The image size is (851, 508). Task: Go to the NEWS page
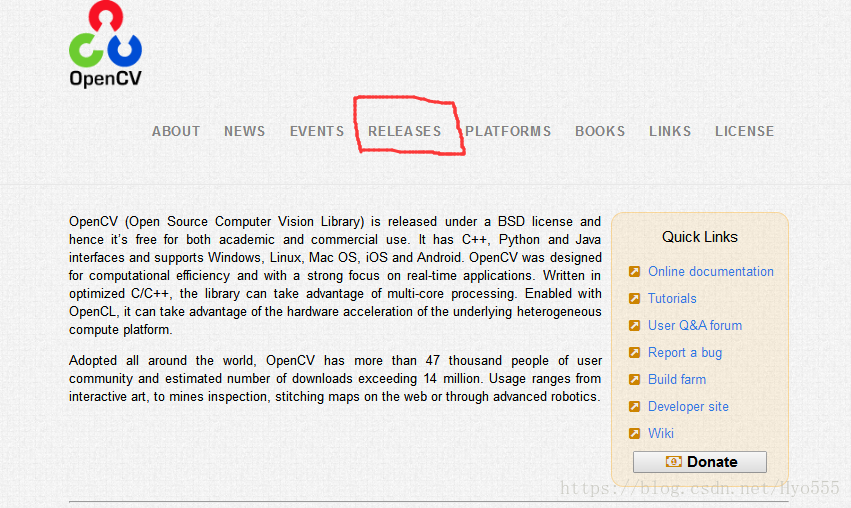pyautogui.click(x=245, y=131)
